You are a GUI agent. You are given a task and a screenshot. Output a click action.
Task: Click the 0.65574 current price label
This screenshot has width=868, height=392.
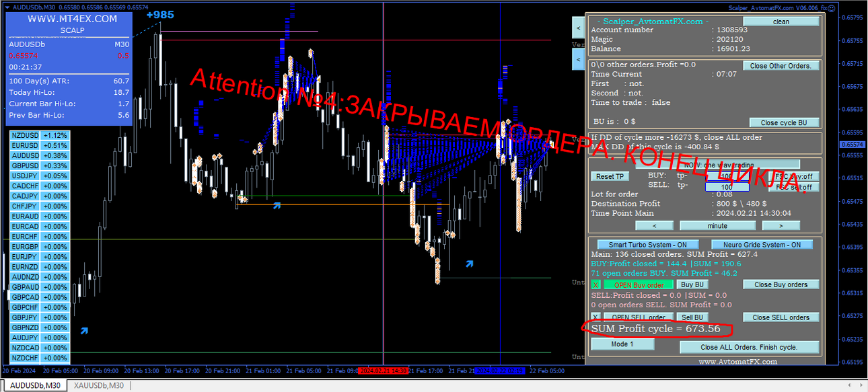click(853, 145)
